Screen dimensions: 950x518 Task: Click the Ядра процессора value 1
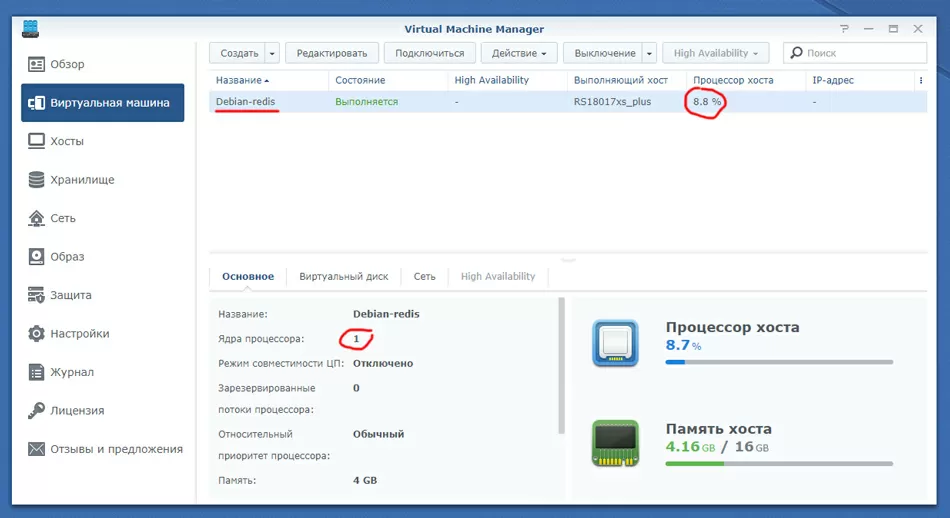(356, 339)
